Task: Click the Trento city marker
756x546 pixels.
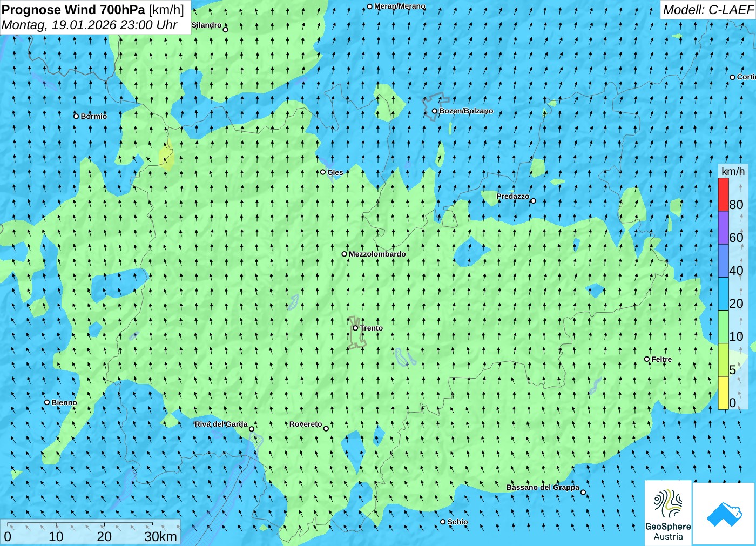Action: tap(355, 328)
